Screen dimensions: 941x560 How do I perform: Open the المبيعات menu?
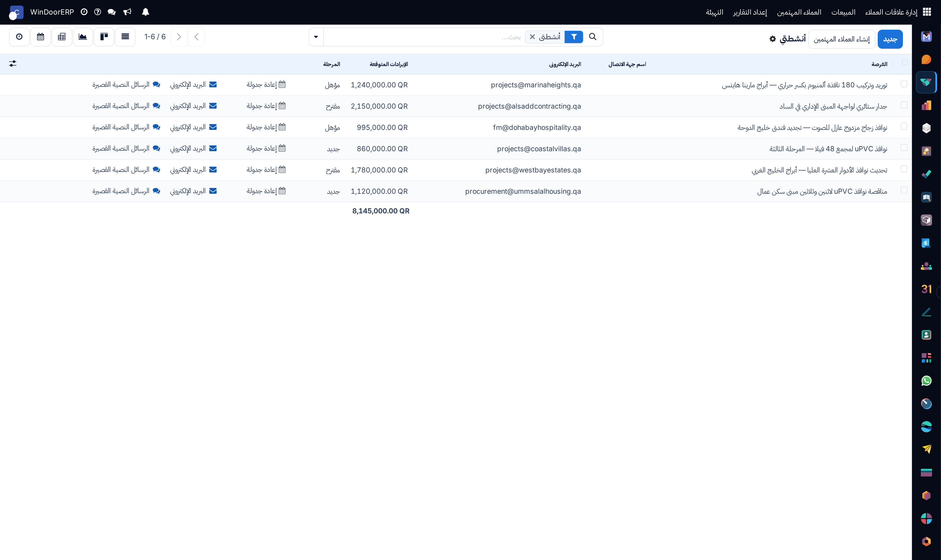pyautogui.click(x=843, y=12)
